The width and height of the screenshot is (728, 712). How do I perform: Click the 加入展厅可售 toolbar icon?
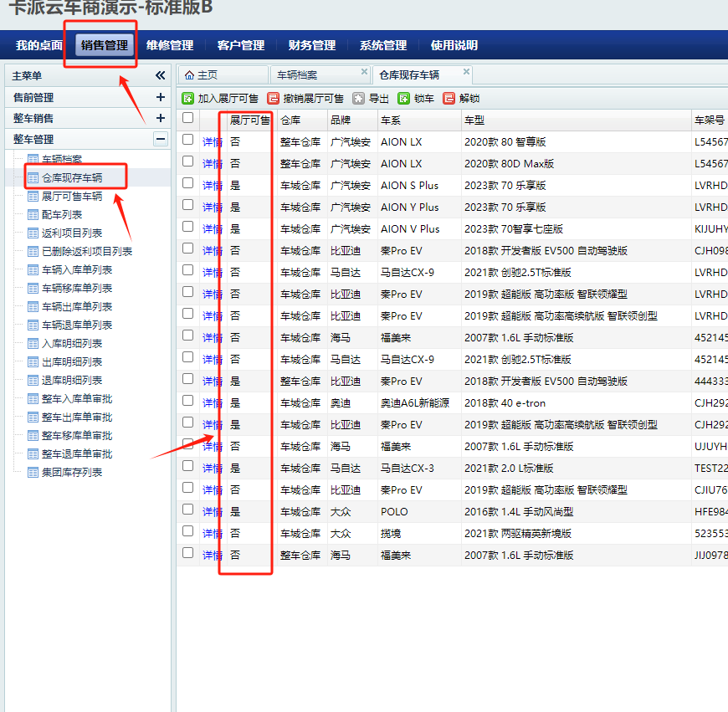tap(188, 98)
